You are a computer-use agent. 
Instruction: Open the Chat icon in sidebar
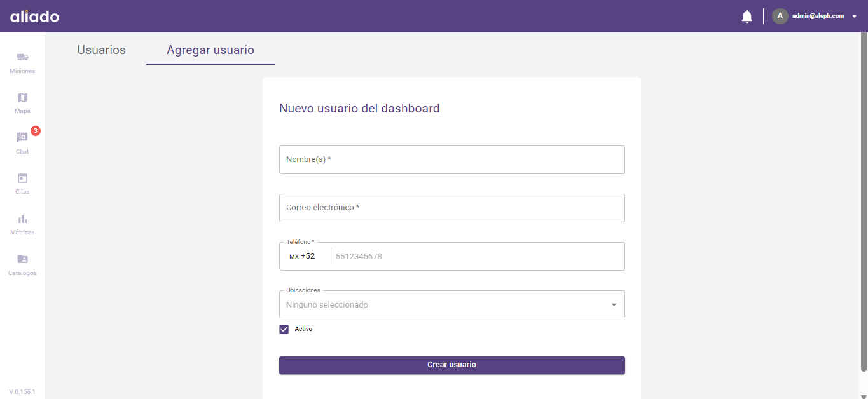click(22, 138)
